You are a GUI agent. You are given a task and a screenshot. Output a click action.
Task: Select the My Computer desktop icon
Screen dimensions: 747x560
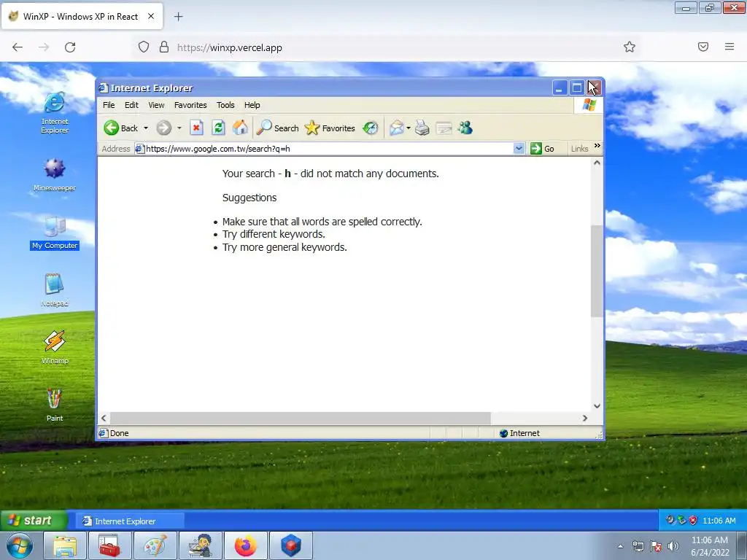[55, 233]
